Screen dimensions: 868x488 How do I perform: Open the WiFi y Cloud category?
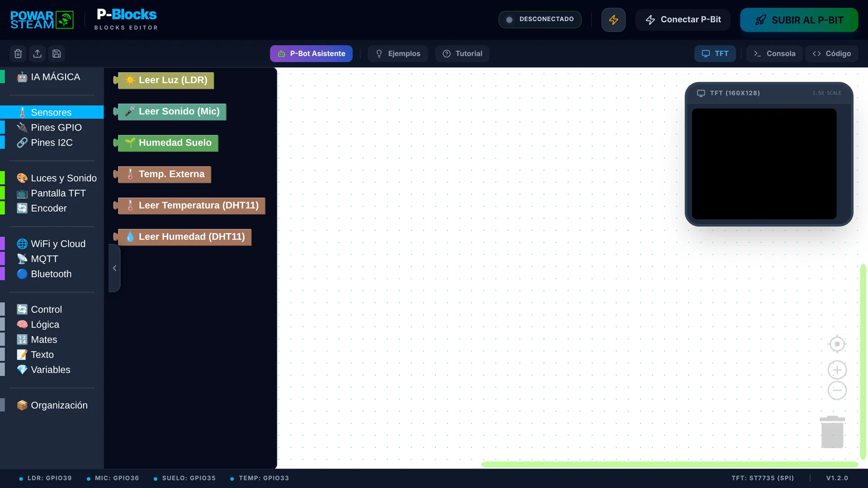tap(52, 244)
